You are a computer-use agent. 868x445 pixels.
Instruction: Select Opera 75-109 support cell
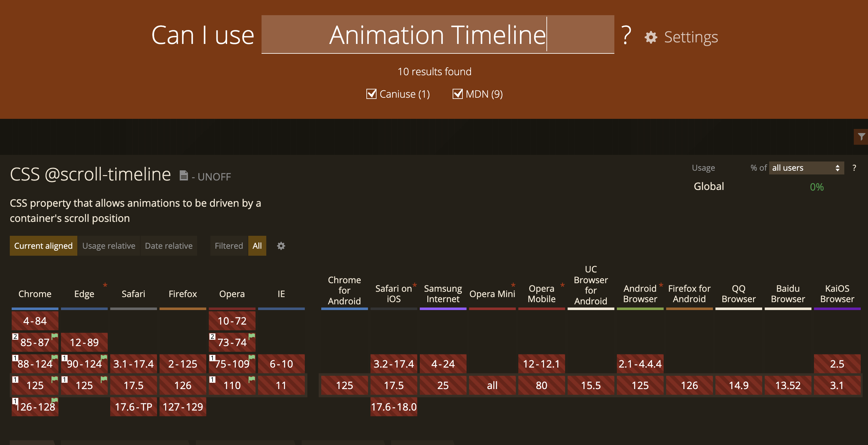(232, 364)
